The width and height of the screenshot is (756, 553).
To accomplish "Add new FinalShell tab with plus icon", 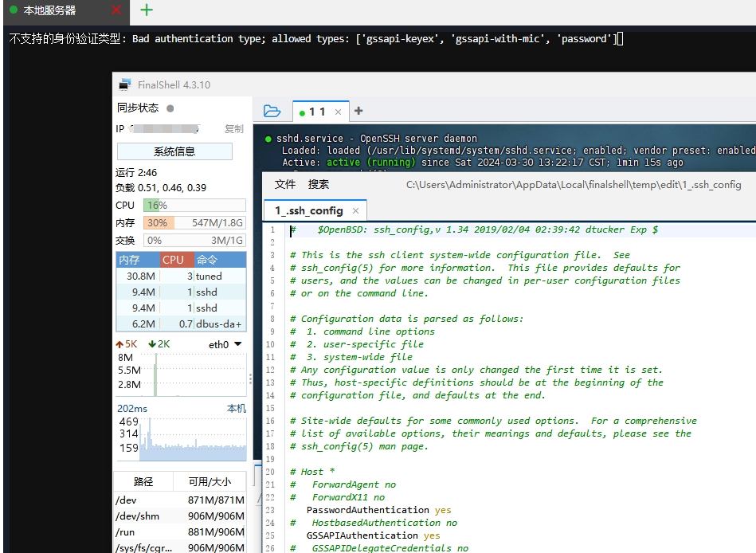I will tap(358, 111).
